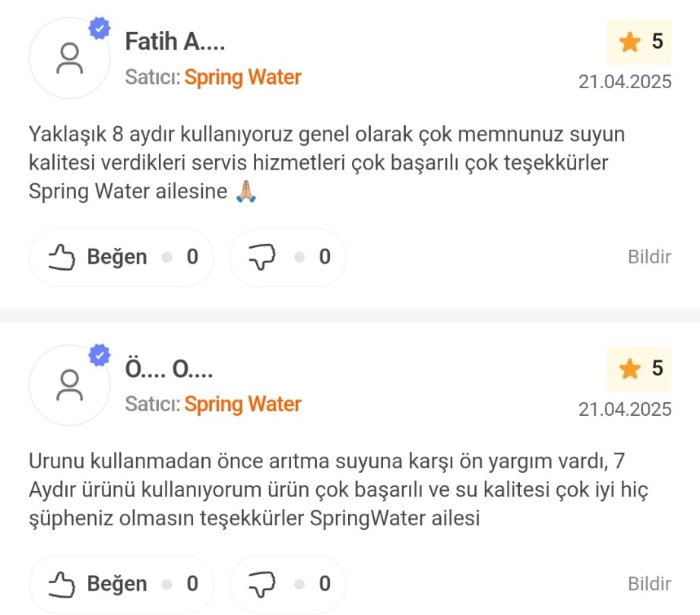The height and width of the screenshot is (615, 700).
Task: Click the reviewer name Ö.... O....
Action: 169,369
